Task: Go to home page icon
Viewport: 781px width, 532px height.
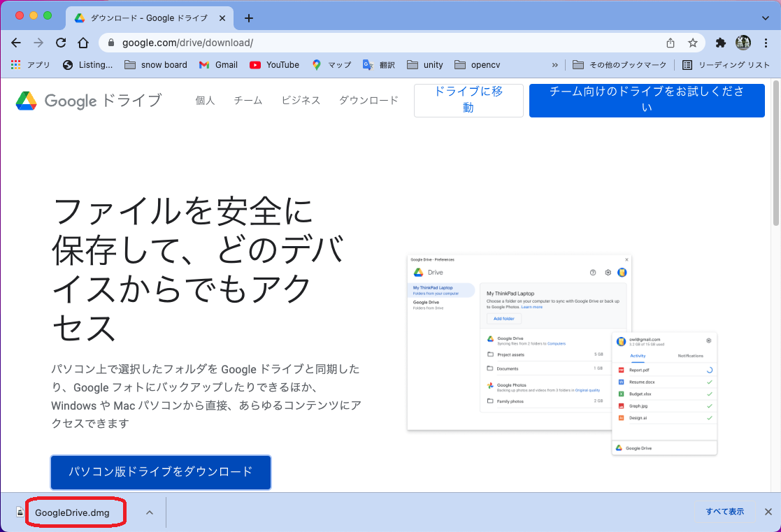Action: click(x=83, y=43)
